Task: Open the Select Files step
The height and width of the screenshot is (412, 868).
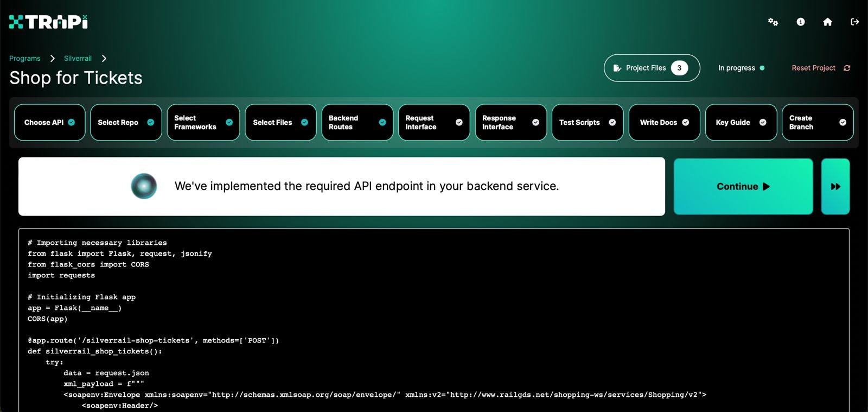Action: [280, 122]
